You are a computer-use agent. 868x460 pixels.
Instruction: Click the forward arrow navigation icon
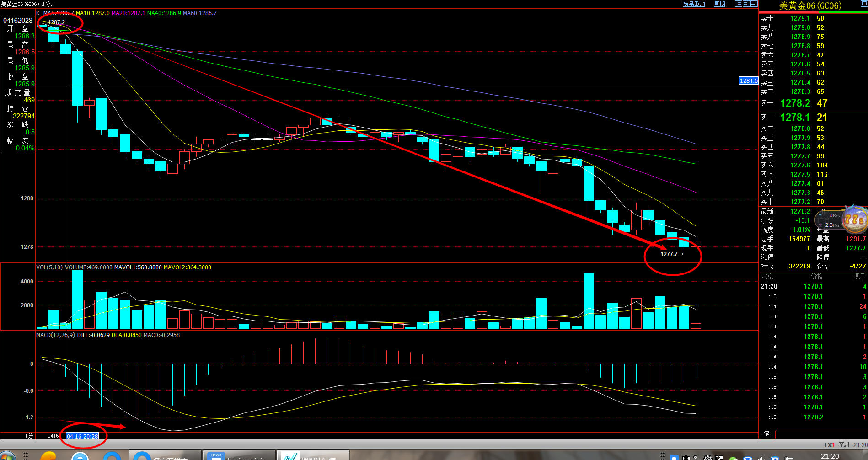(746, 4)
